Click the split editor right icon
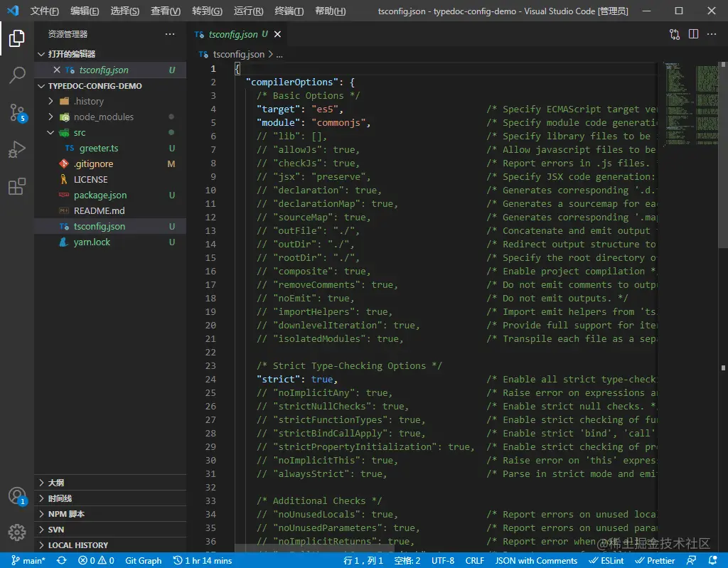Screen dimensions: 728x568 tap(693, 34)
